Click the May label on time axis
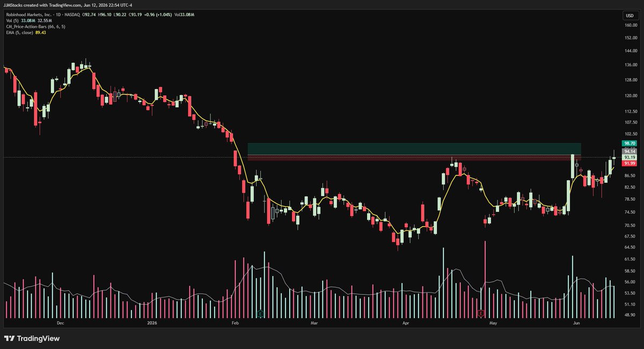The image size is (644, 349). pyautogui.click(x=492, y=323)
